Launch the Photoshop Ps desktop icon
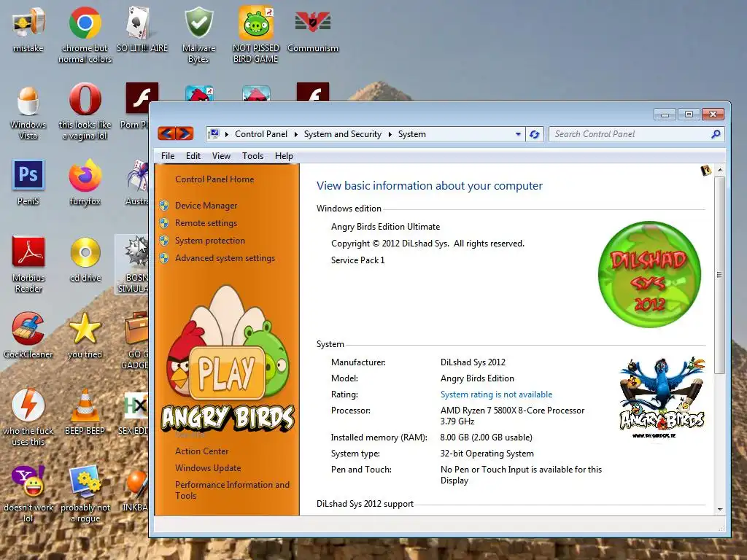This screenshot has width=747, height=560. tap(28, 183)
